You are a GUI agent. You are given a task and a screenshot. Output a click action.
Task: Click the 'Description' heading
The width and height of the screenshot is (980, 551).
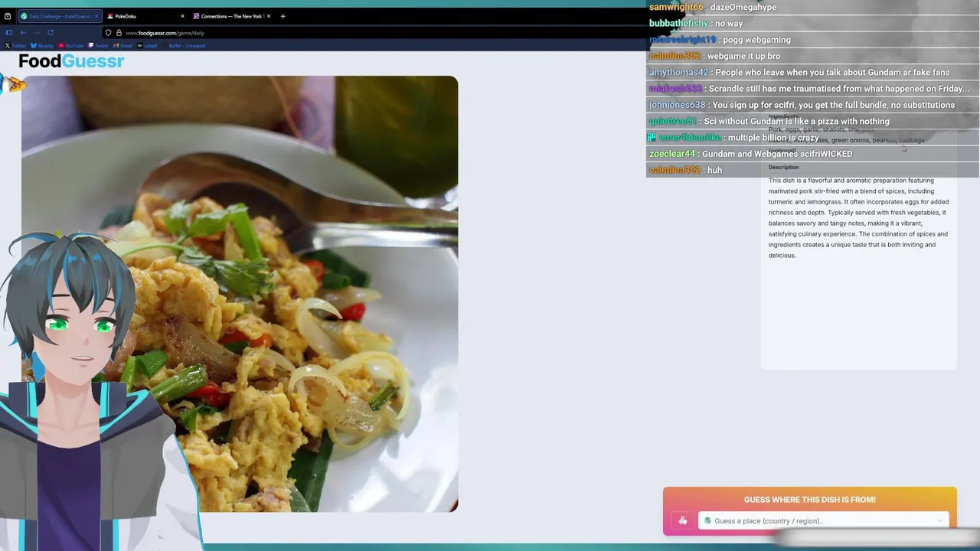[783, 167]
